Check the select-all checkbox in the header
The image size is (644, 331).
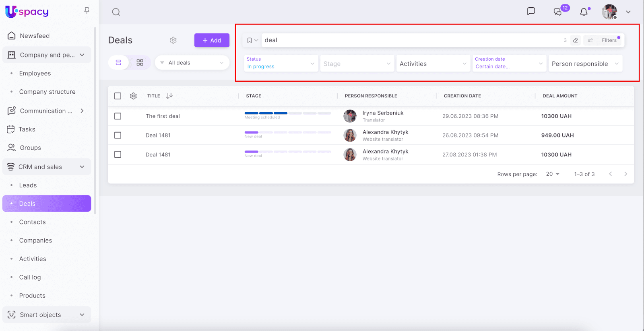tap(118, 96)
